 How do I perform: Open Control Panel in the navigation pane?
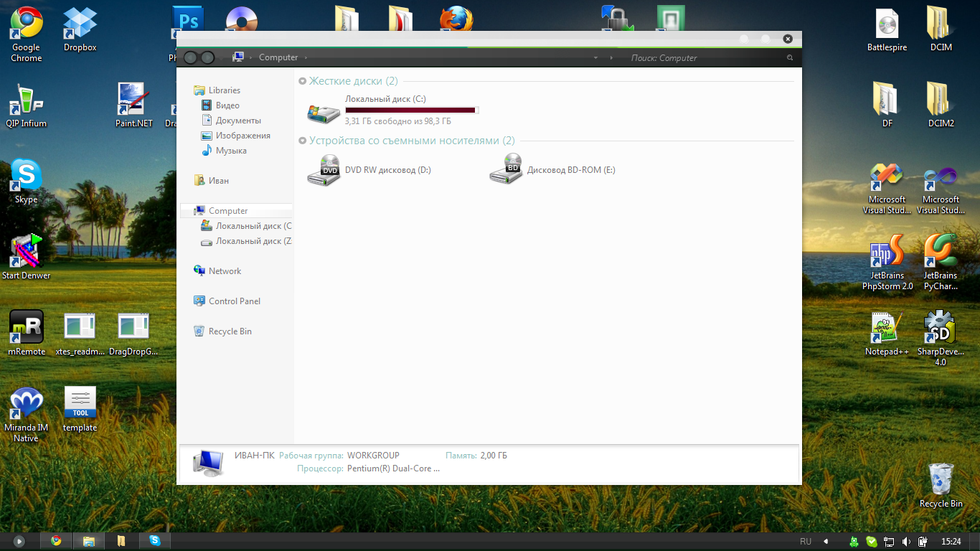[x=227, y=301]
